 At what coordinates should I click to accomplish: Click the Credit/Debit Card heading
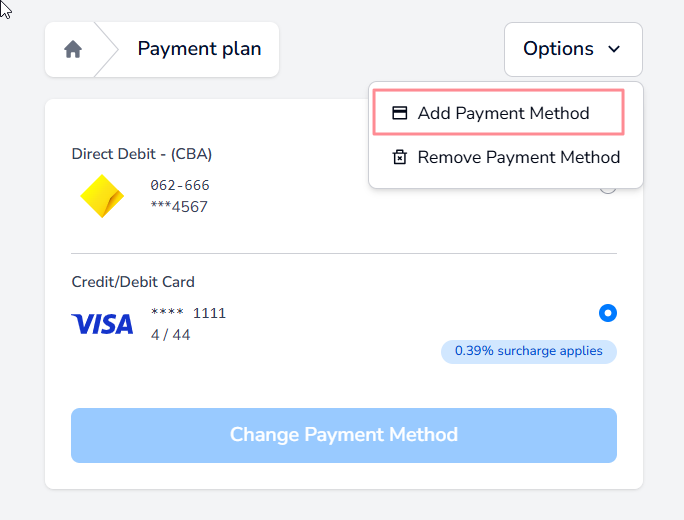point(133,282)
